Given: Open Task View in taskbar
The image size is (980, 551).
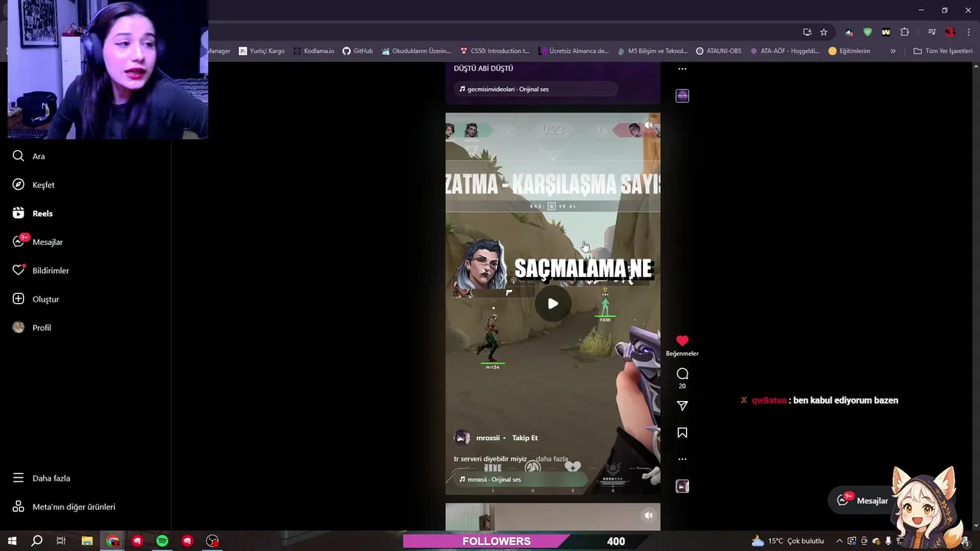Looking at the screenshot, I should (61, 541).
